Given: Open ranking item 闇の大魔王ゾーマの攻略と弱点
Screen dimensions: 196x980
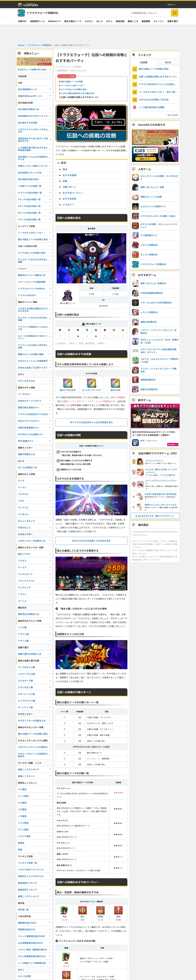Looking at the screenshot, I should click(x=153, y=69).
